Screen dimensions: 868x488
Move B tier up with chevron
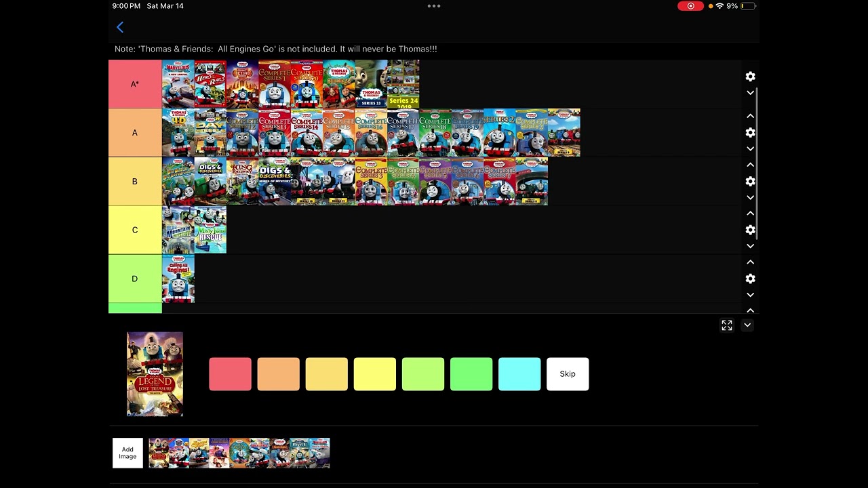point(750,165)
